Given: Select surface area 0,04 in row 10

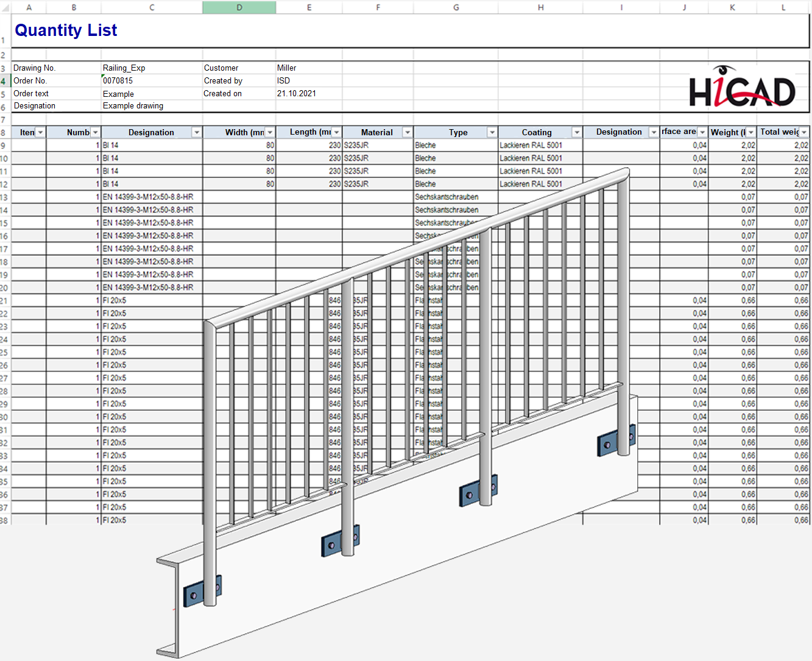Looking at the screenshot, I should 684,158.
